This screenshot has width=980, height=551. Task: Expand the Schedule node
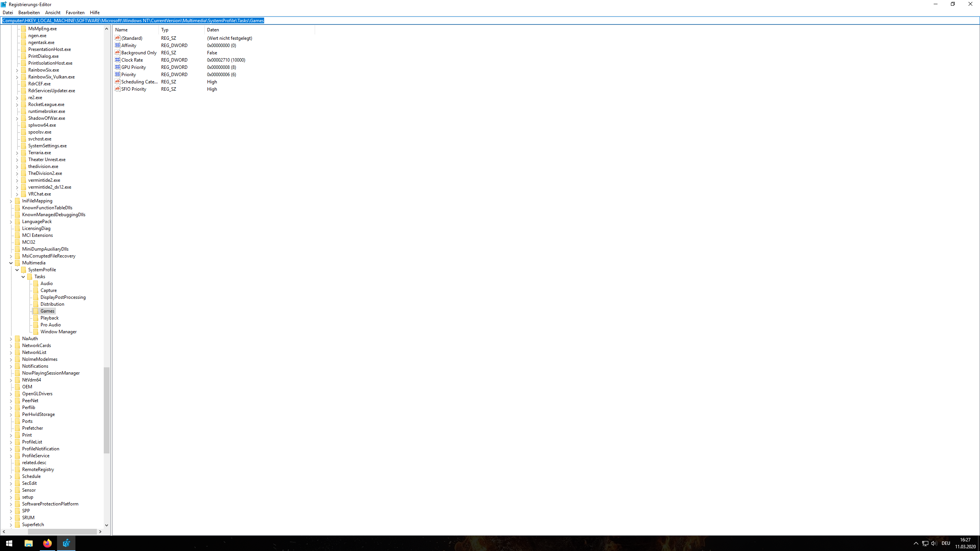pos(11,476)
